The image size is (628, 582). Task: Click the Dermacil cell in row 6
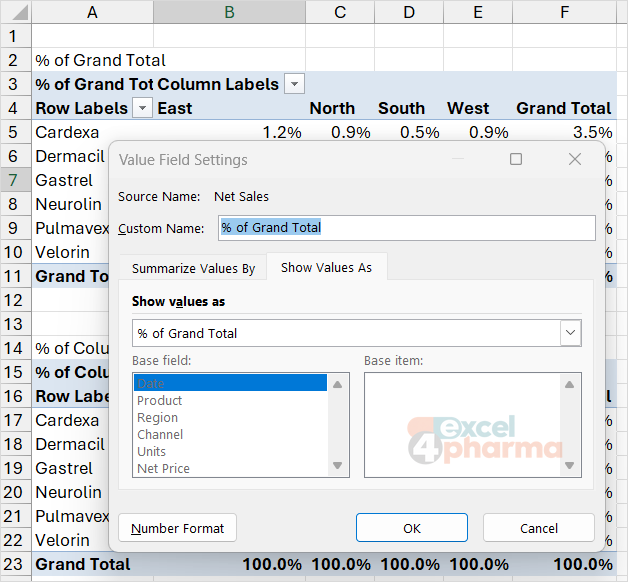70,156
